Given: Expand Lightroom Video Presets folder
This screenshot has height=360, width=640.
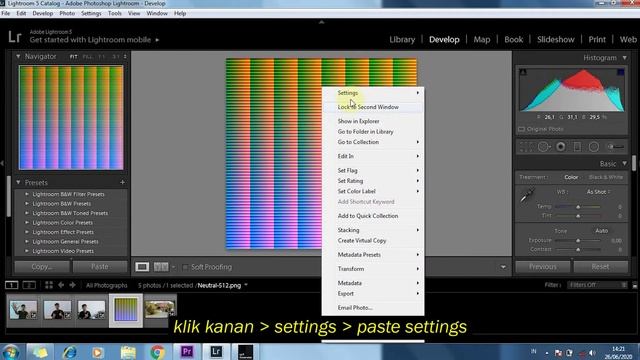Looking at the screenshot, I should pos(27,251).
